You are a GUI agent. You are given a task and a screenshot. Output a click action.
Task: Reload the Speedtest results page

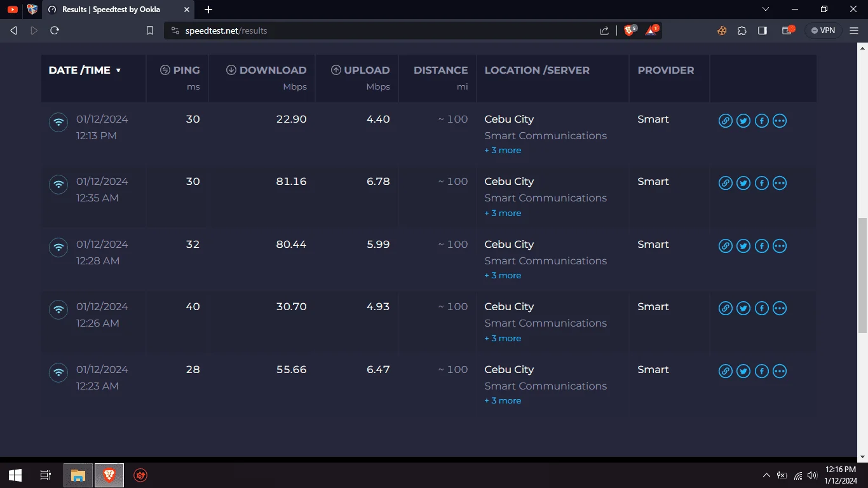tap(55, 30)
